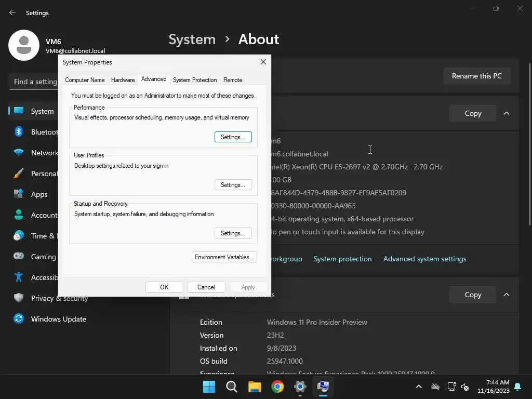Switch to Settings gear on taskbar
The height and width of the screenshot is (399, 532).
[x=300, y=387]
